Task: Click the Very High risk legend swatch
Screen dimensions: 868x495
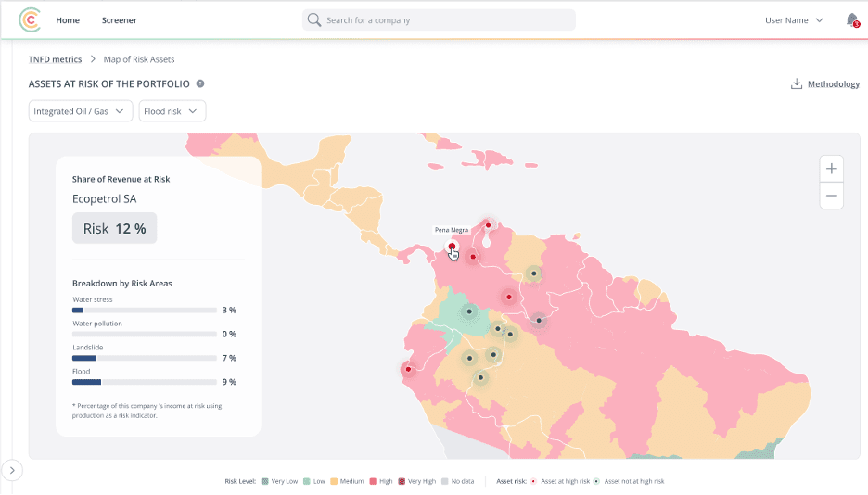Action: [401, 482]
